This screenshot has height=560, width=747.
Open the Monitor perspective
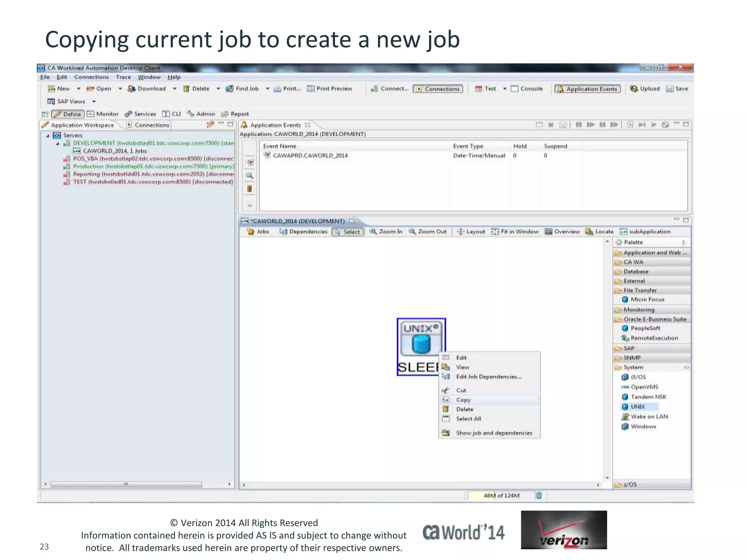(103, 114)
